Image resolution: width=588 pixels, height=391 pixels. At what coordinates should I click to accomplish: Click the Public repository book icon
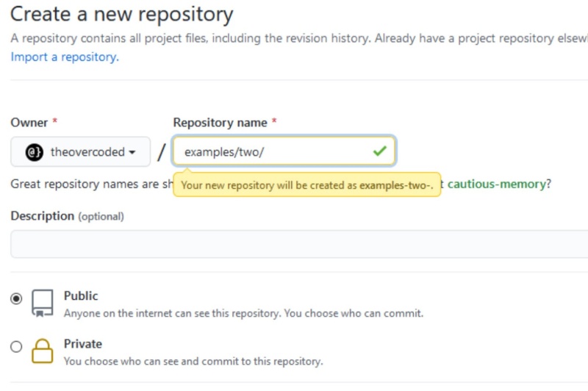point(43,304)
